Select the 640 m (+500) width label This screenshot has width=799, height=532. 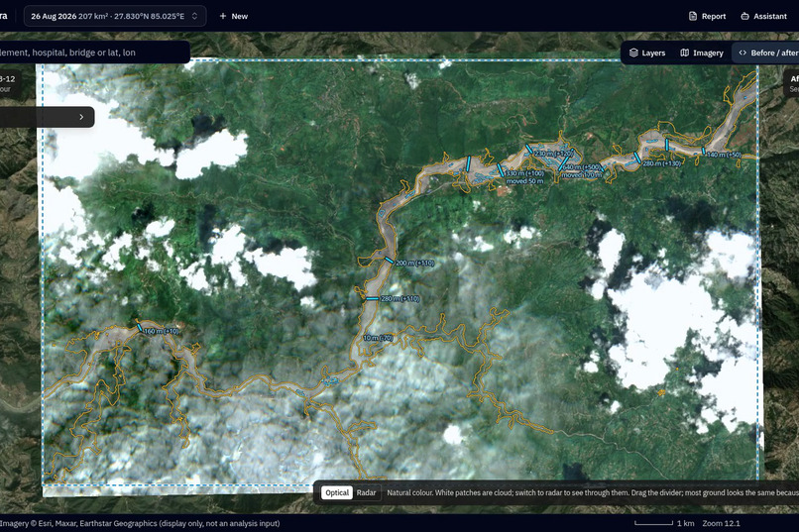point(582,167)
